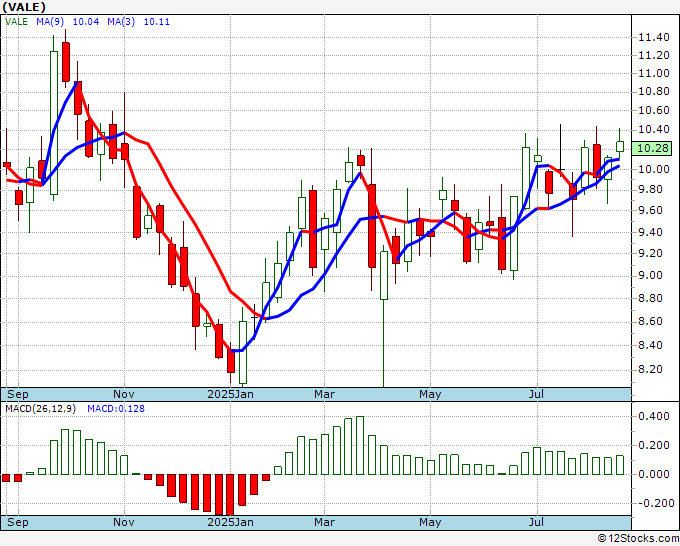This screenshot has width=680, height=546.
Task: Click the 10.40 price axis label
Action: click(654, 129)
